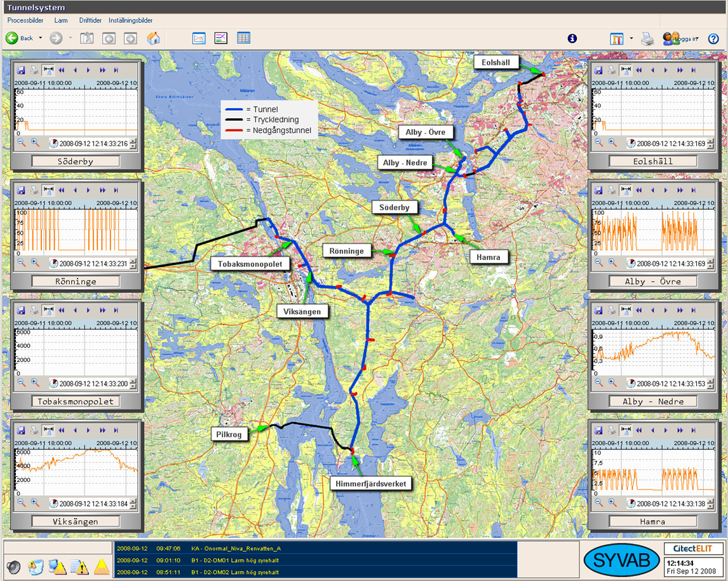Click the blue information icon
728x581 pixels.
(x=572, y=39)
